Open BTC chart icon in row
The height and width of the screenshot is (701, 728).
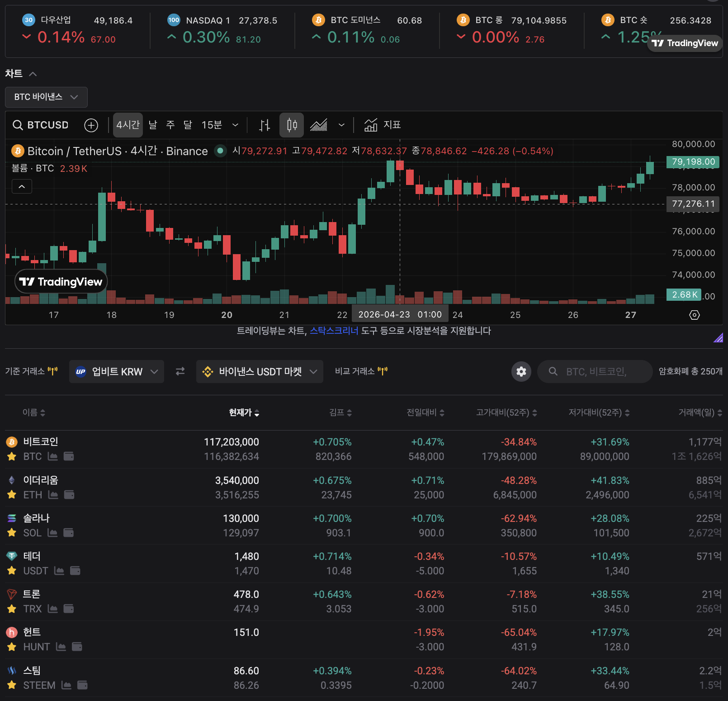pyautogui.click(x=52, y=456)
